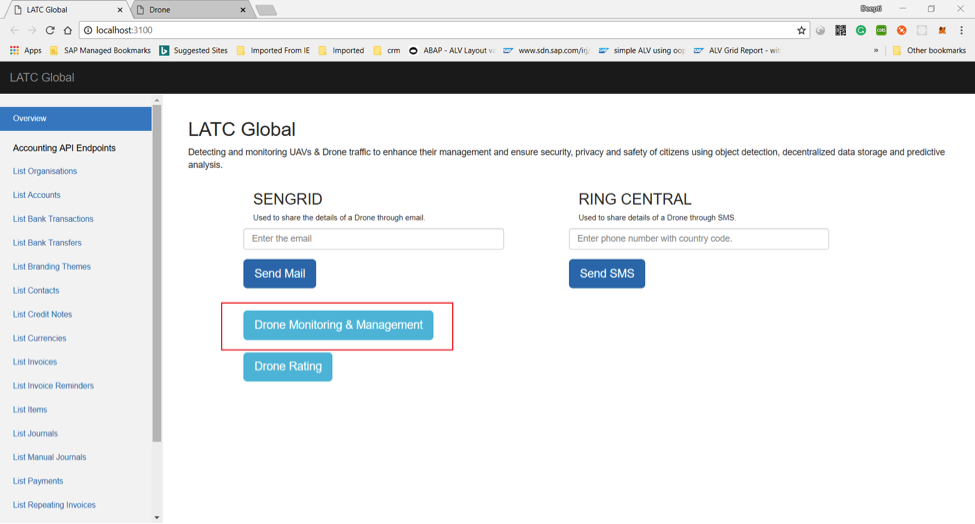Click the phone number input field

pos(698,239)
